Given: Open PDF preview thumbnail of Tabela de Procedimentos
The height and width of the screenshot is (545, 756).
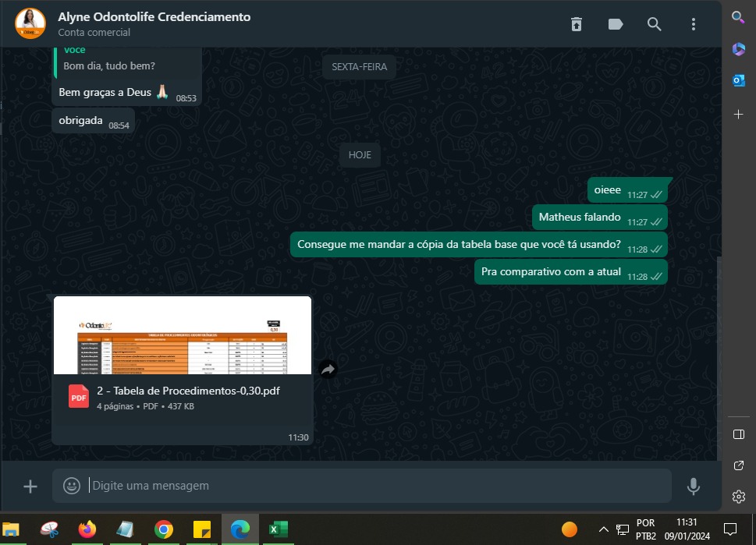Looking at the screenshot, I should (183, 335).
